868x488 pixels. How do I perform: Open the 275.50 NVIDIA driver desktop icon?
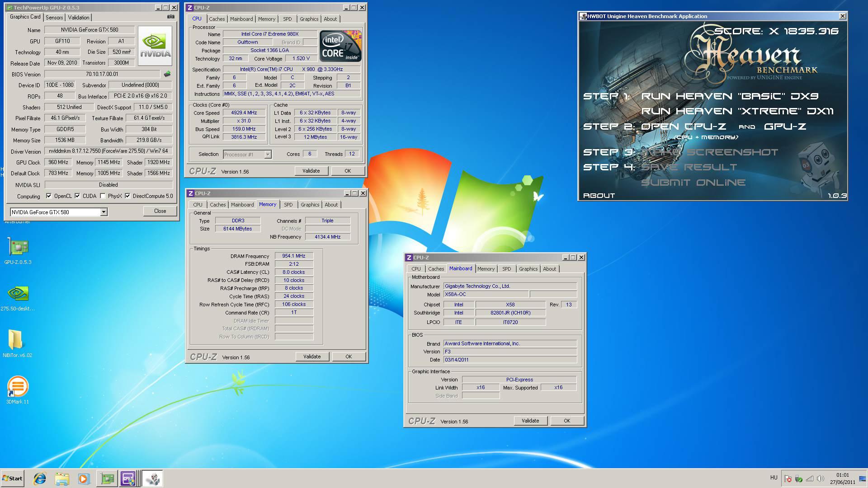(x=18, y=298)
